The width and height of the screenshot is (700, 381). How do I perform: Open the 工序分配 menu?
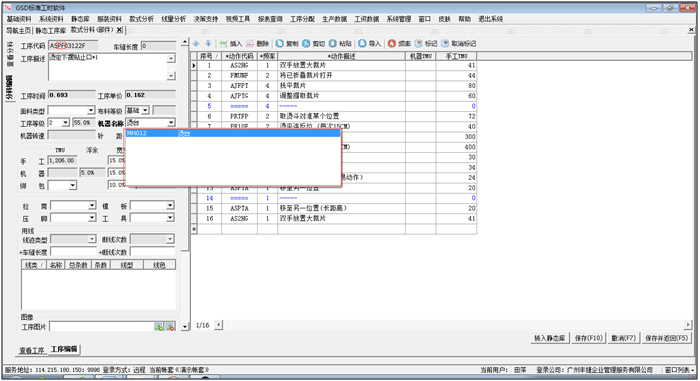[x=302, y=19]
